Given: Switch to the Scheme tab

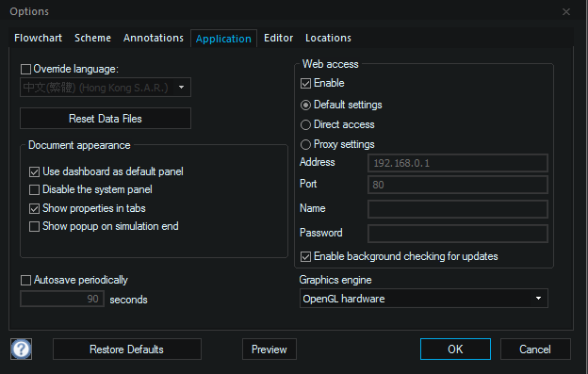Looking at the screenshot, I should [92, 38].
